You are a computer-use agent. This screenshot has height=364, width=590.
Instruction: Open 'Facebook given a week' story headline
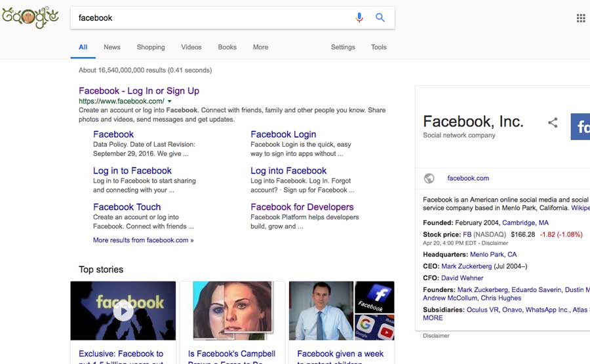pyautogui.click(x=340, y=354)
